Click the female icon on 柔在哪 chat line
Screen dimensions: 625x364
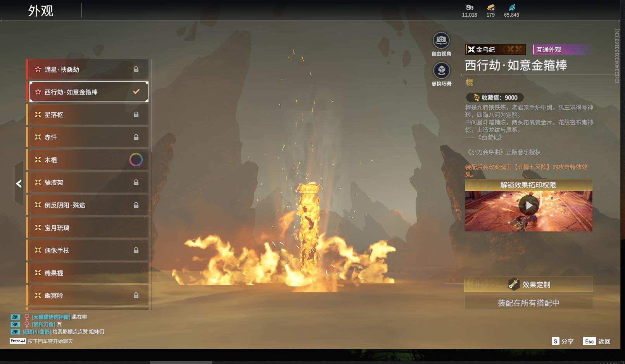coord(27,317)
